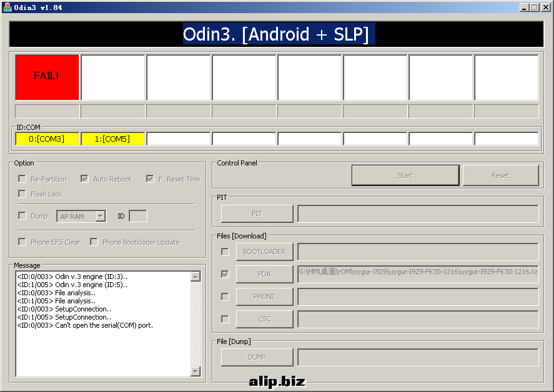Viewport: 554px width, 392px height.
Task: Click the "<ID:1/005> File analysis.." log line
Action: [x=56, y=301]
